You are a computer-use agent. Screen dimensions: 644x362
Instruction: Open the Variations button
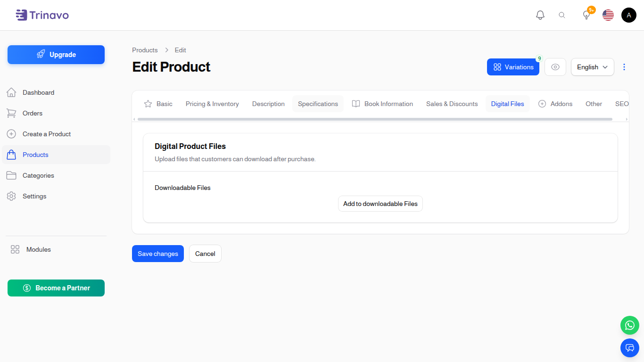(x=513, y=67)
